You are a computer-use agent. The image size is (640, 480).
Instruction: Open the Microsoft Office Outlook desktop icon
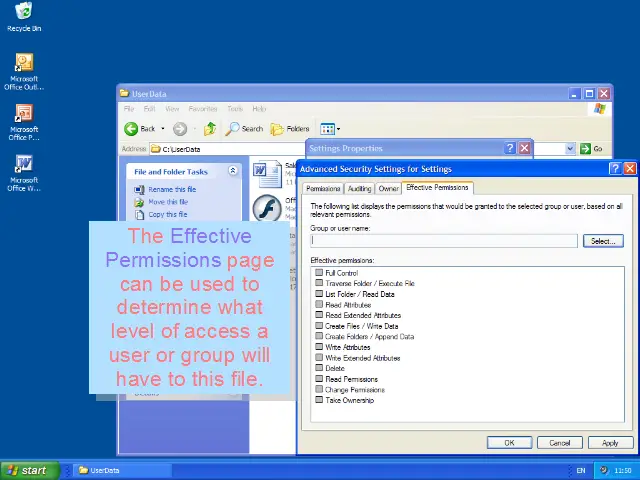24,63
